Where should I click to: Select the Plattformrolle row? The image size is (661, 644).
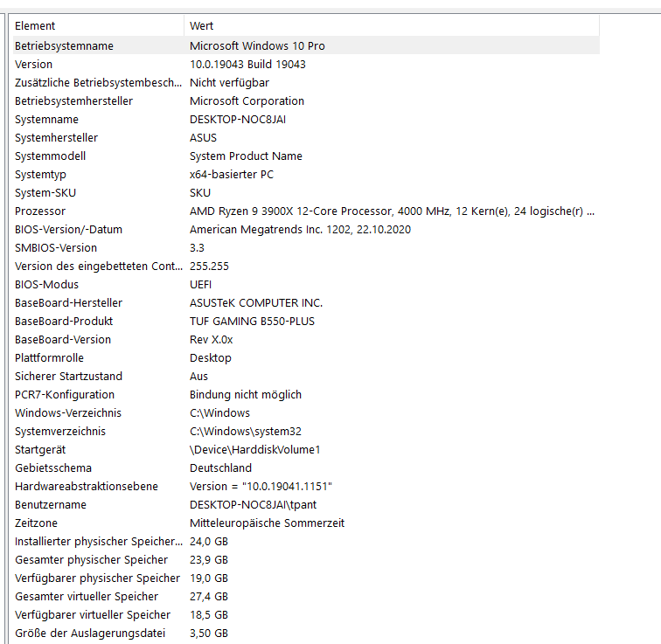306,357
